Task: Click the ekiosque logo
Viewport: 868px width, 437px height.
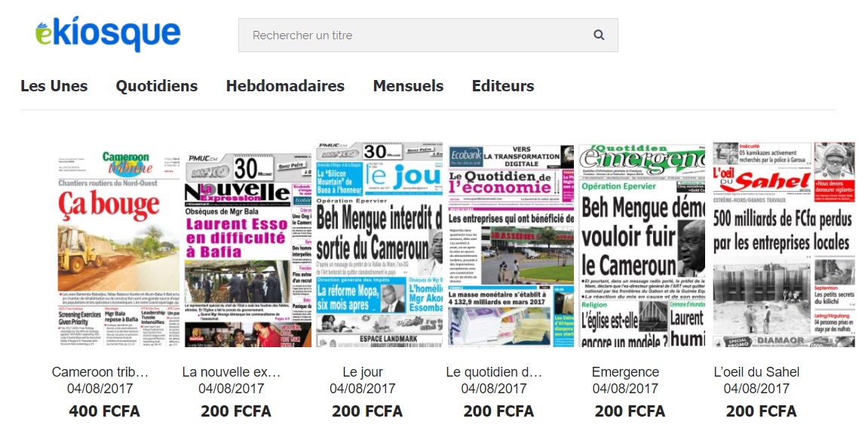Action: [x=108, y=34]
